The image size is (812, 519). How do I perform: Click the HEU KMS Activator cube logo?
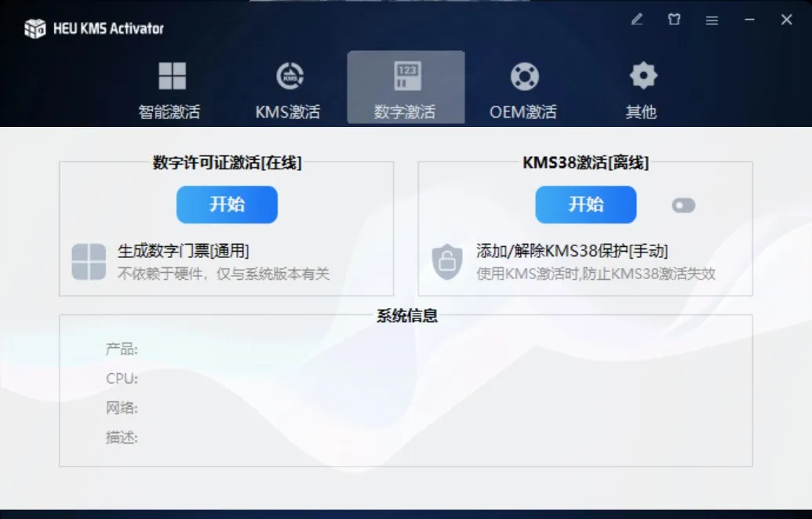[x=35, y=28]
